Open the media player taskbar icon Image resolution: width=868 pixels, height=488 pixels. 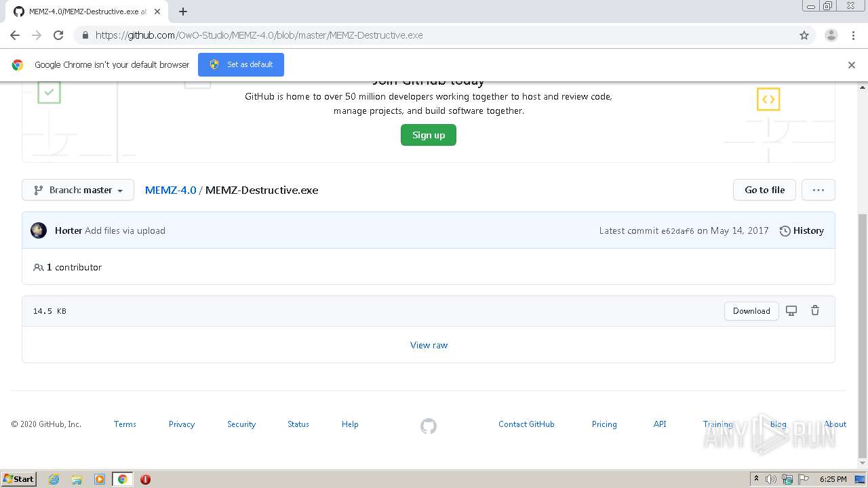coord(100,479)
